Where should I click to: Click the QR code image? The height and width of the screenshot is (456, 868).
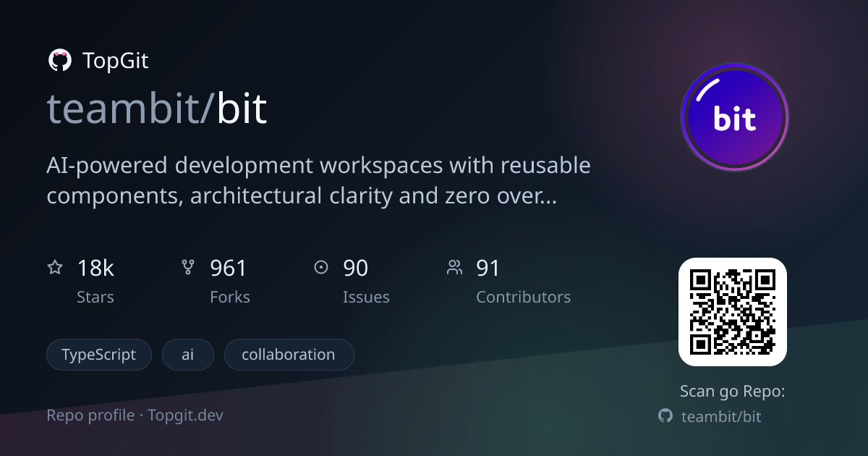(x=732, y=312)
